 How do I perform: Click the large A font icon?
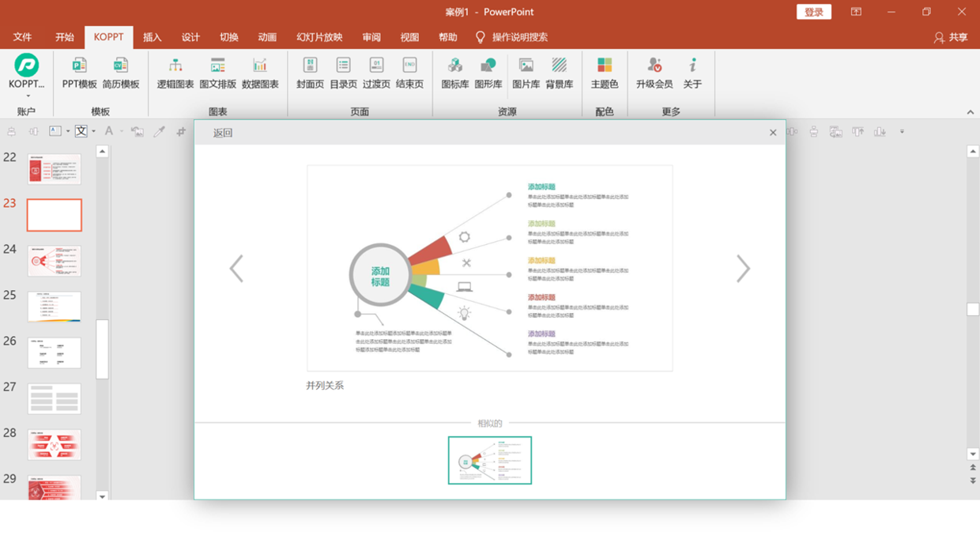pos(109,131)
